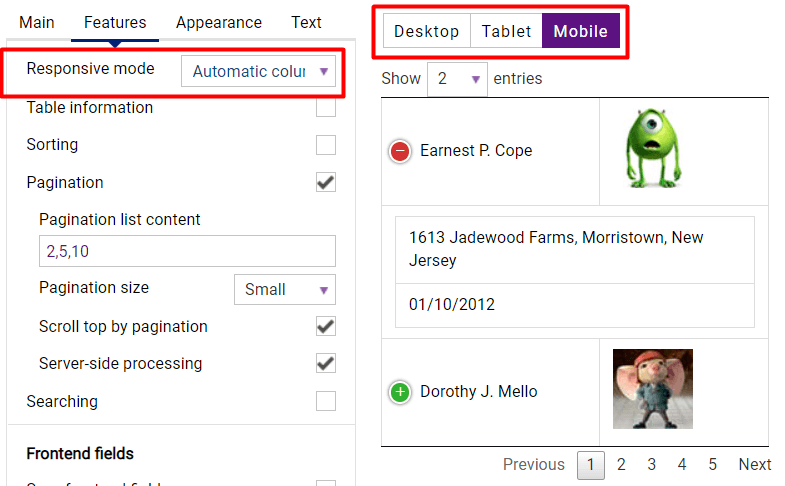Go to the Next page

pyautogui.click(x=754, y=464)
